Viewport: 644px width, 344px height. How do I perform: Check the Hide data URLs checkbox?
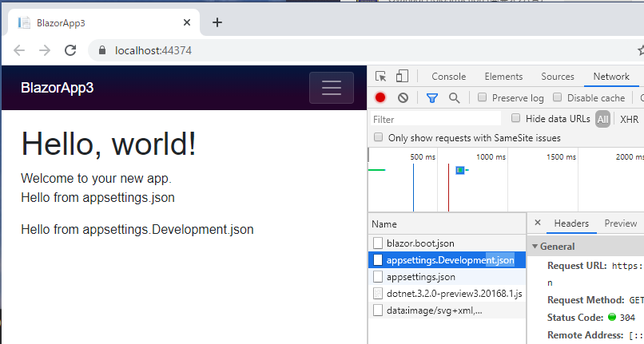(x=515, y=118)
